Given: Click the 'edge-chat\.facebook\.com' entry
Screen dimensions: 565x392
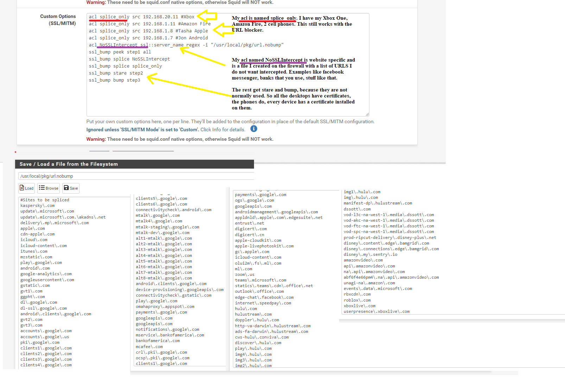Looking at the screenshot, I should 265,297.
